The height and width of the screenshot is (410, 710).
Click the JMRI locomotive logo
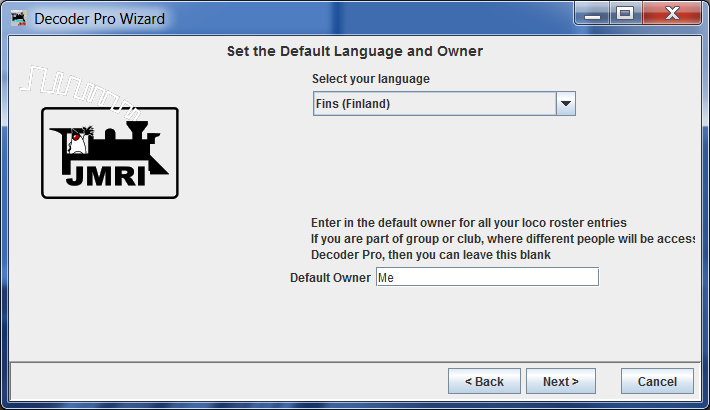110,153
